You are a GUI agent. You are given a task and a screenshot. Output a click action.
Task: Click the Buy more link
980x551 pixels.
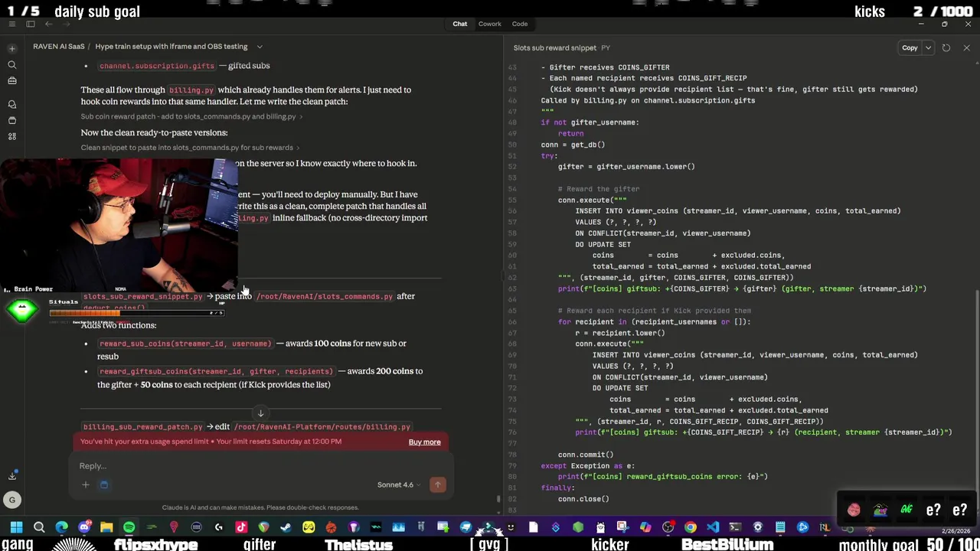pyautogui.click(x=424, y=442)
